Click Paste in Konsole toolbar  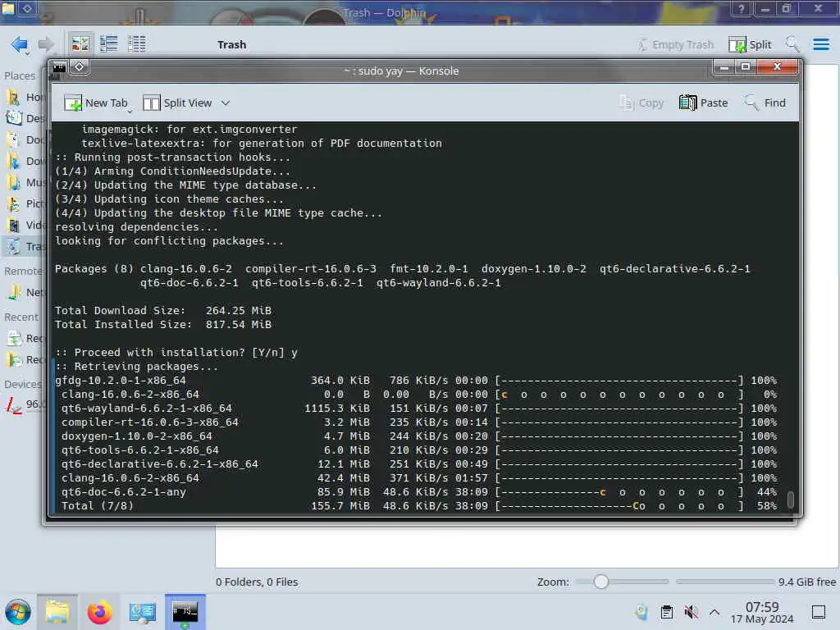[x=703, y=103]
